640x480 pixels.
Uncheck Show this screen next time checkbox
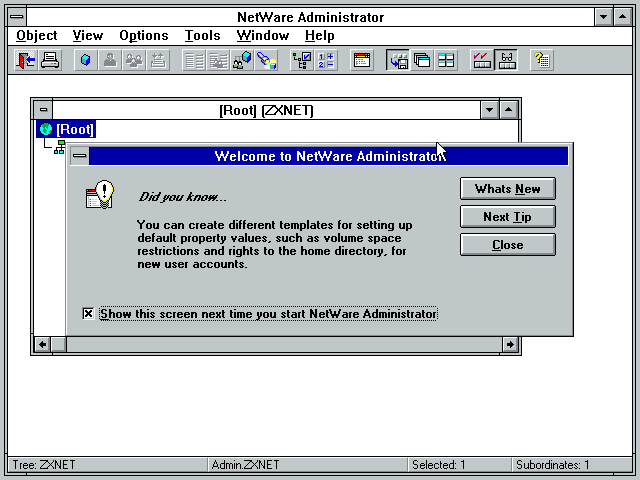(x=88, y=313)
